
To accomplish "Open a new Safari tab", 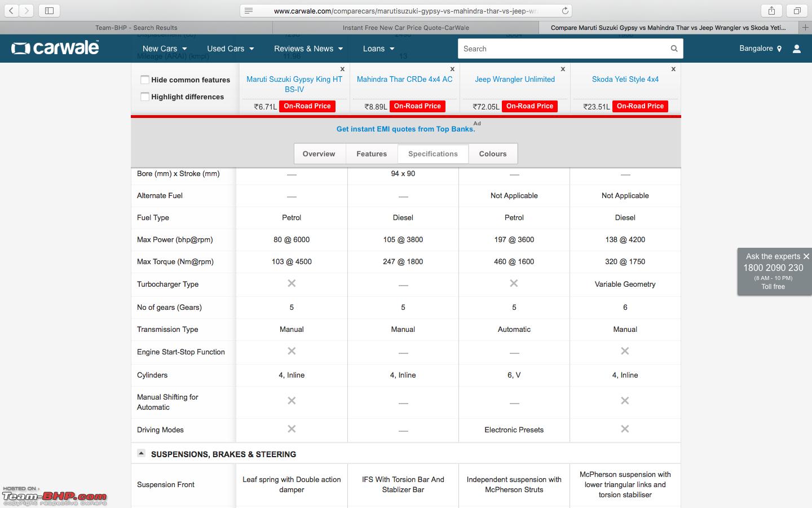I will (x=805, y=27).
